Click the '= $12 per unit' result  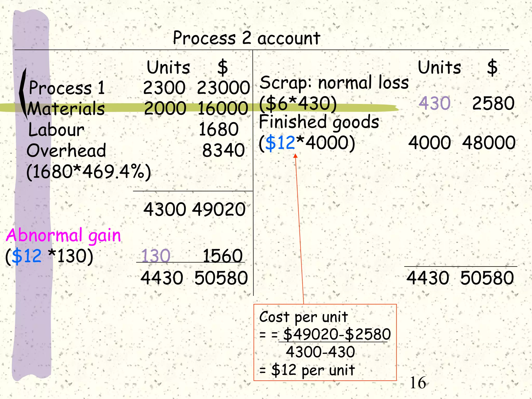307,370
